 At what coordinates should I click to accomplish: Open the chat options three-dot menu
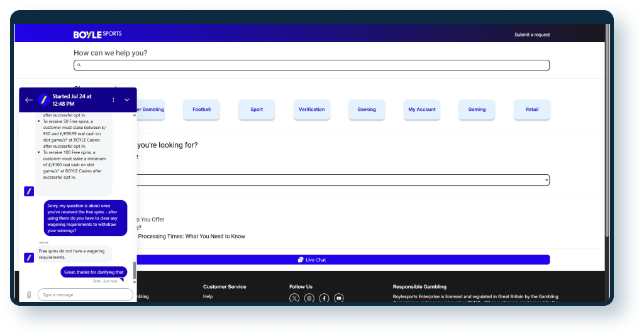click(113, 100)
